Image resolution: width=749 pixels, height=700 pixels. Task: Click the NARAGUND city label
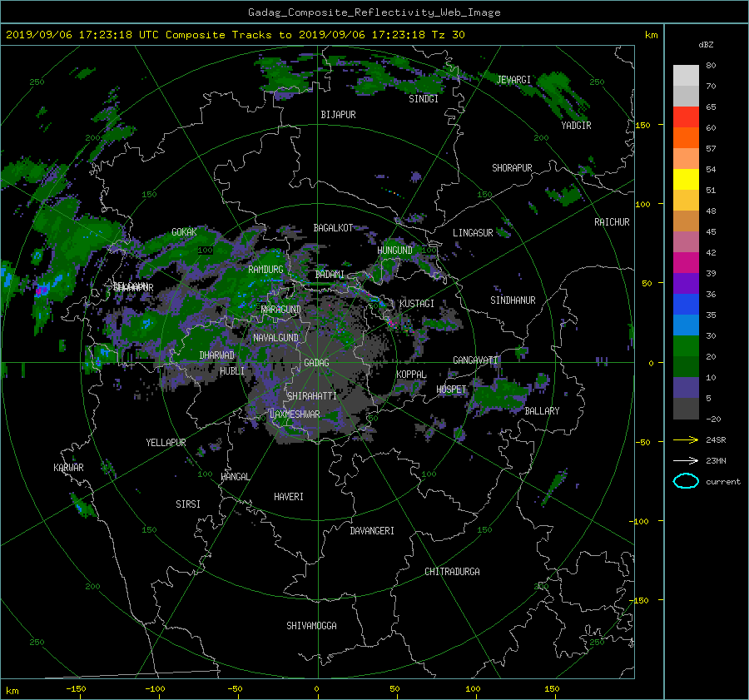281,310
